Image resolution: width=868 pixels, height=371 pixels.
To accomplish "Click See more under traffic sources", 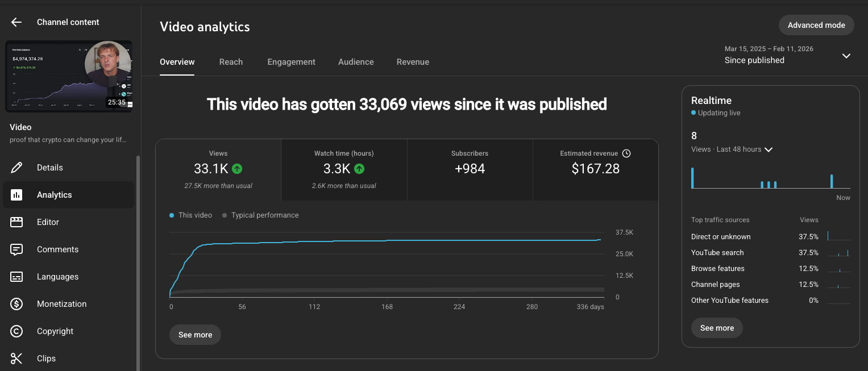I will (717, 328).
